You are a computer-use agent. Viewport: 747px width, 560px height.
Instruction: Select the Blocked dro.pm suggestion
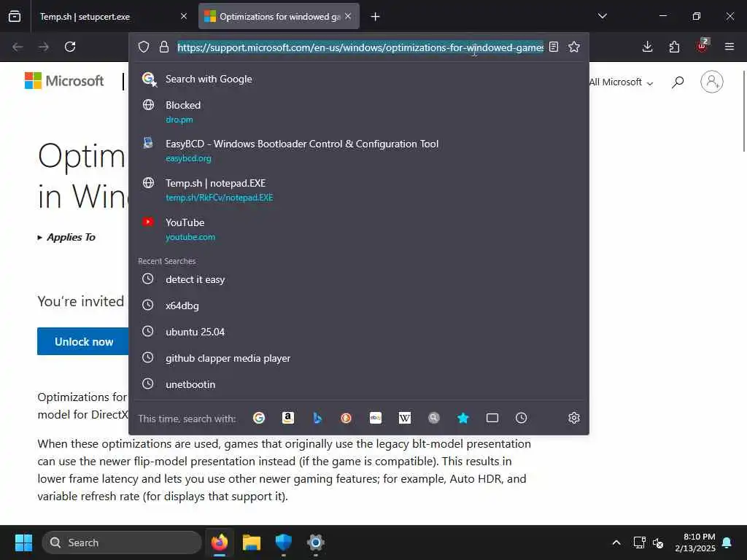coord(359,112)
